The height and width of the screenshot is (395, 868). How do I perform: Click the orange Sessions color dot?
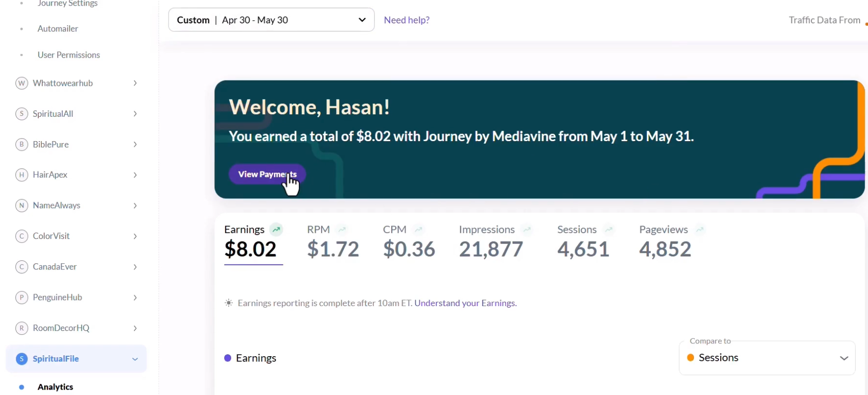[x=691, y=358]
